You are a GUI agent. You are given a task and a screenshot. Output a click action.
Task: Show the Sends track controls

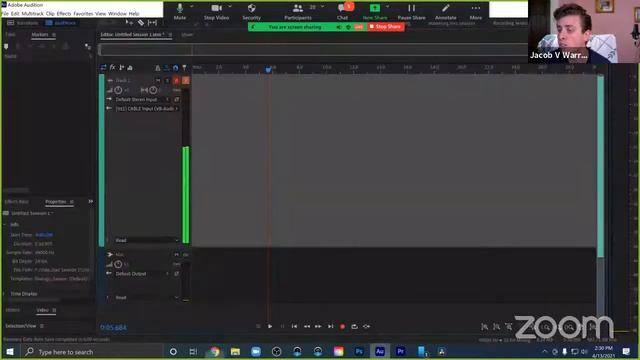click(x=122, y=67)
